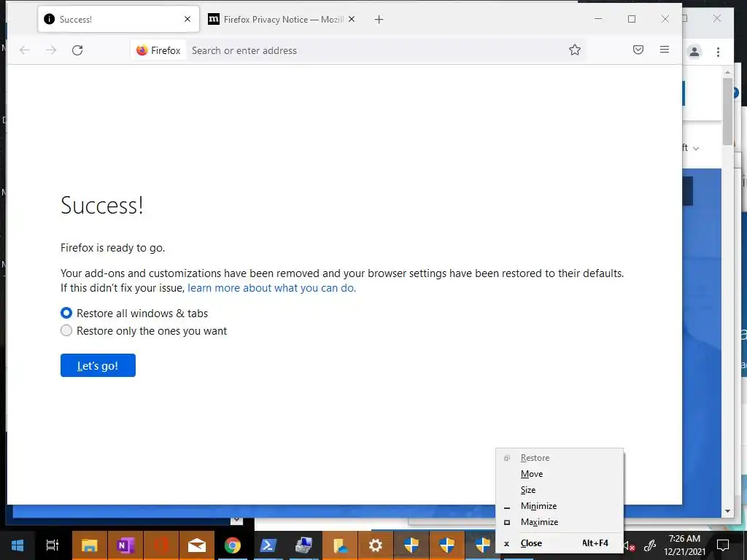Open Task View on the taskbar
This screenshot has width=747, height=560.
[x=53, y=545]
